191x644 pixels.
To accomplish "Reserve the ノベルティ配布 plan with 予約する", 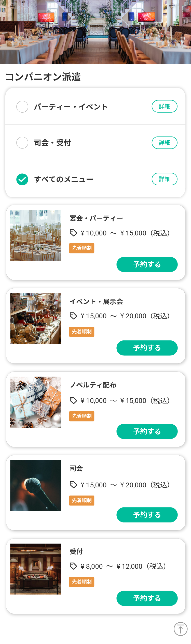I will point(147,431).
